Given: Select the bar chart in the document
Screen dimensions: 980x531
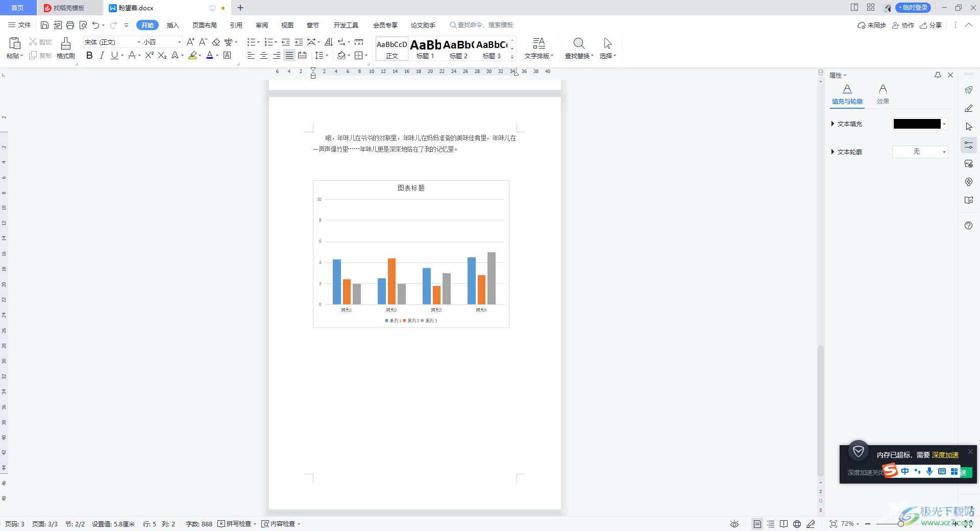Looking at the screenshot, I should tap(411, 254).
